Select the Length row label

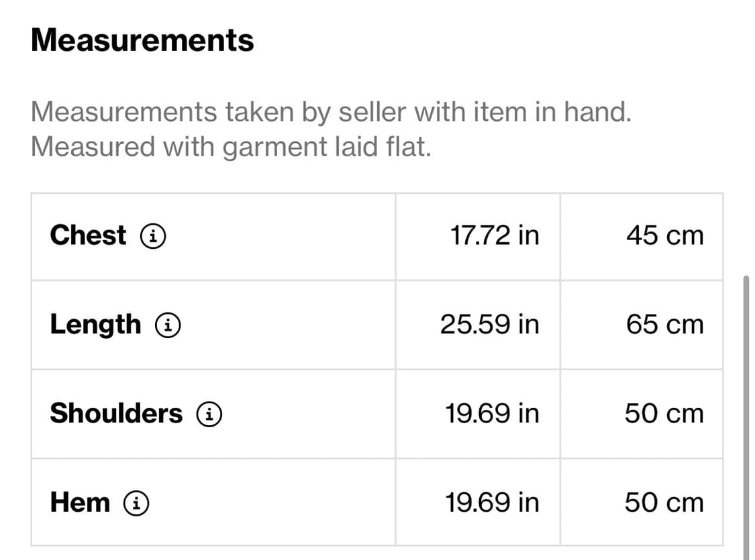95,325
